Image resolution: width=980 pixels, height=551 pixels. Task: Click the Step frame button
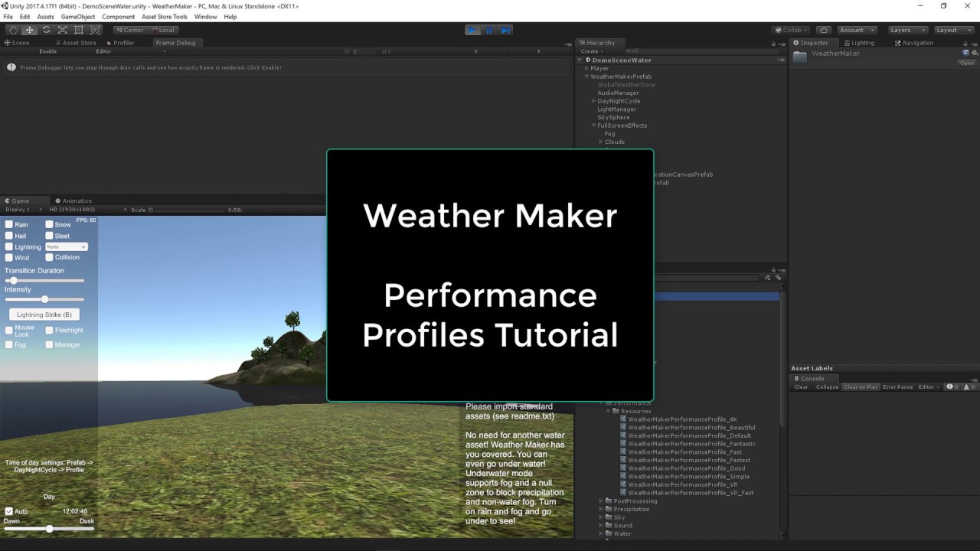[505, 30]
